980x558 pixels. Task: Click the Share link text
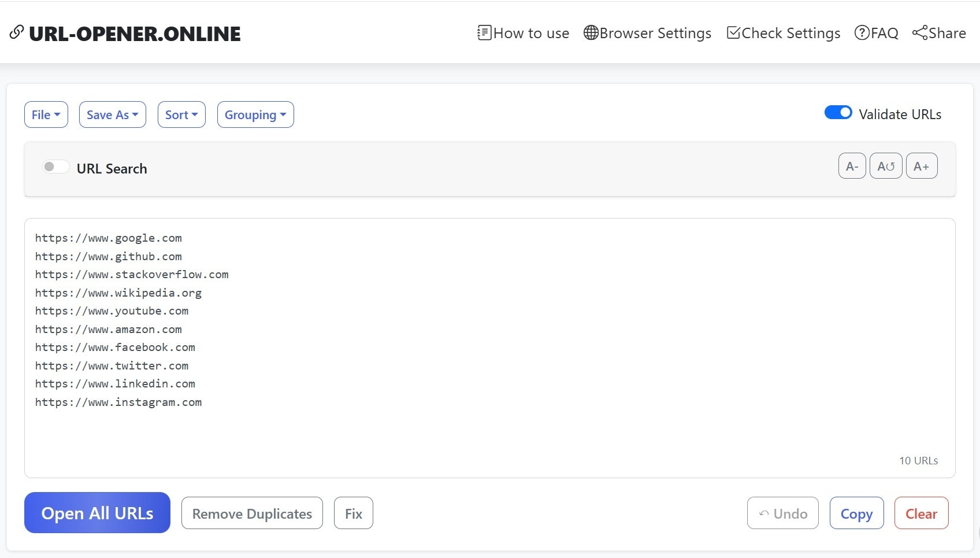click(948, 33)
